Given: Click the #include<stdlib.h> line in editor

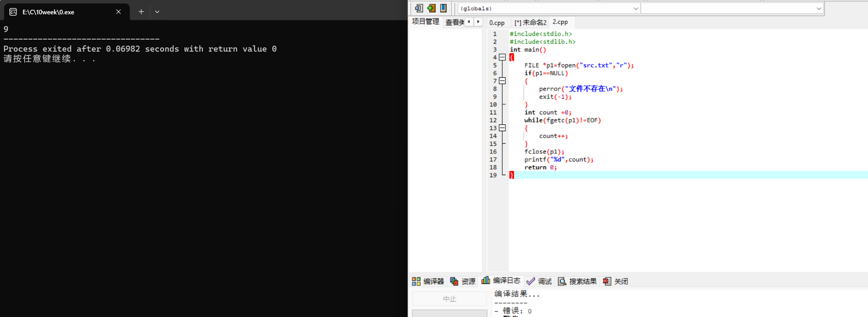Looking at the screenshot, I should pos(542,42).
